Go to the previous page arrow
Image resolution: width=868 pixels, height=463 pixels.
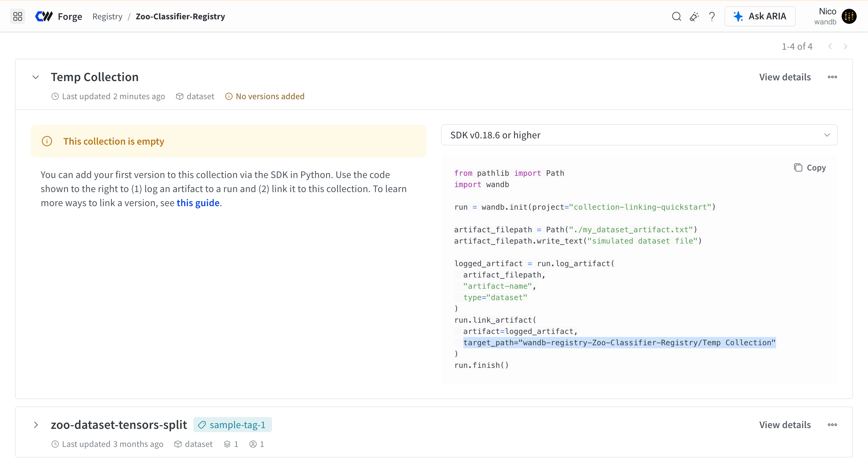830,46
